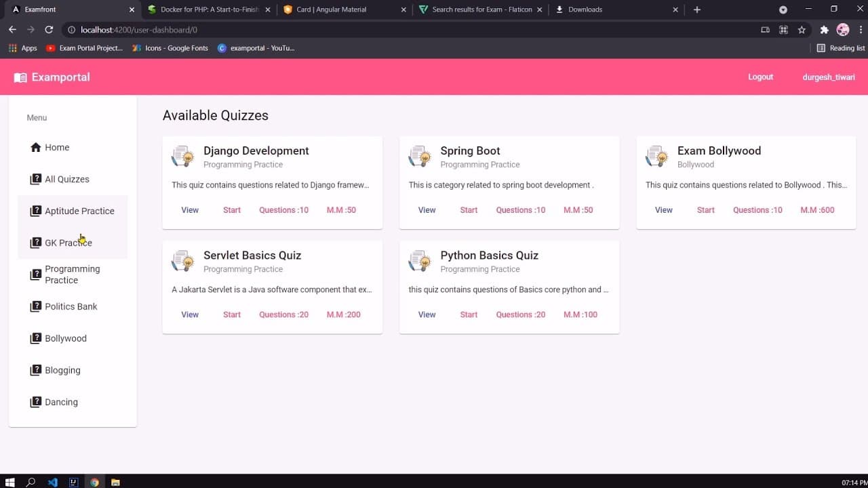868x488 pixels.
Task: Click the Python Basics Quiz card image
Action: tap(420, 261)
